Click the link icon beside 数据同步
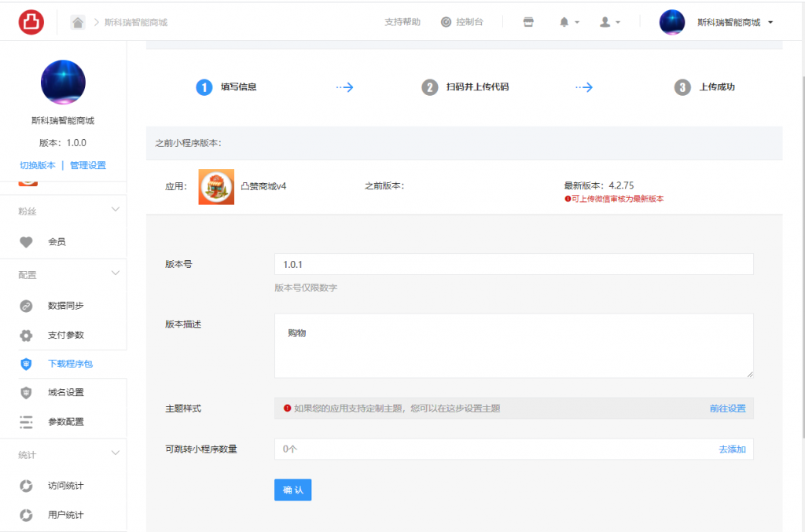The width and height of the screenshot is (805, 532). pos(26,306)
